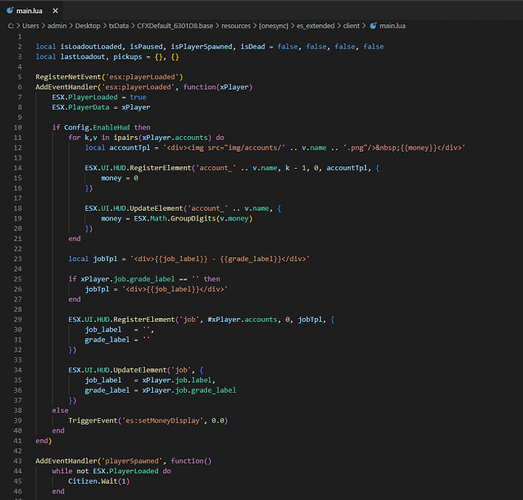Open the 'es_extended' breadcrumb folder

coord(316,26)
